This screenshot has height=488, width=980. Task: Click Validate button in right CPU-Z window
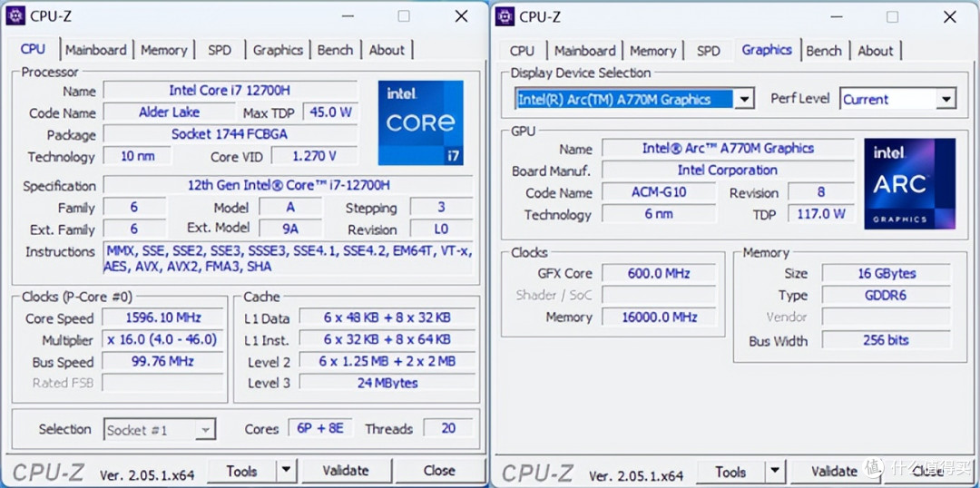click(x=835, y=471)
